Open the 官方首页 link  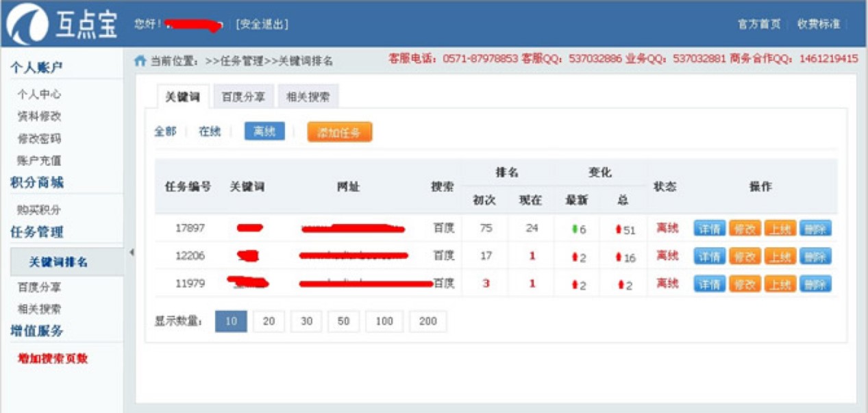(x=758, y=24)
